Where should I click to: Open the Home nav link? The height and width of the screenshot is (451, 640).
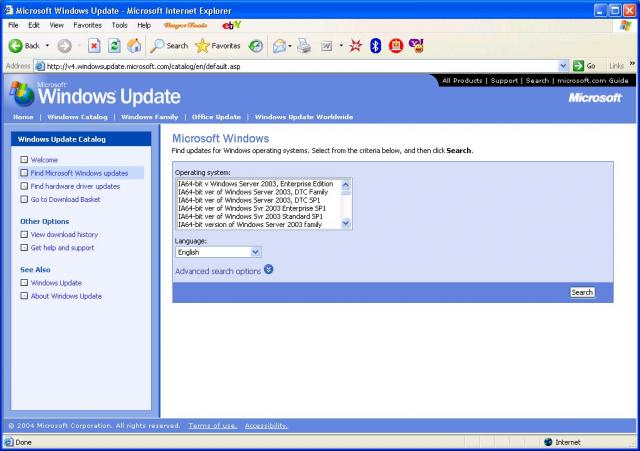click(23, 117)
